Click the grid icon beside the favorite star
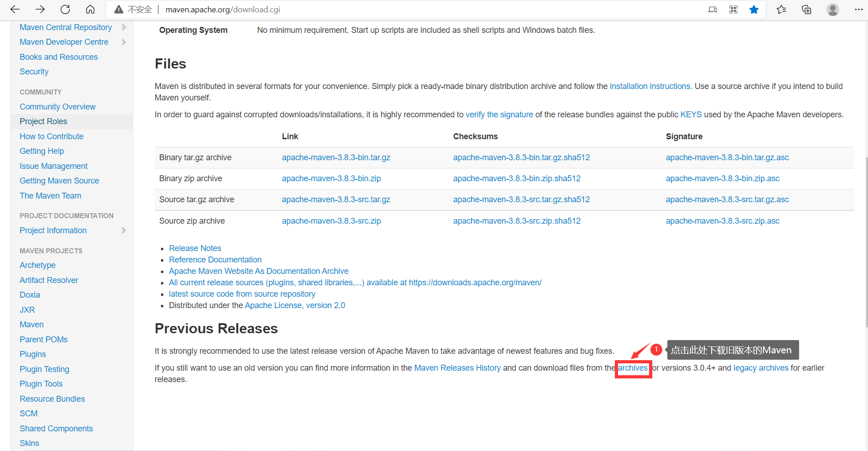Image resolution: width=868 pixels, height=451 pixels. (x=733, y=10)
